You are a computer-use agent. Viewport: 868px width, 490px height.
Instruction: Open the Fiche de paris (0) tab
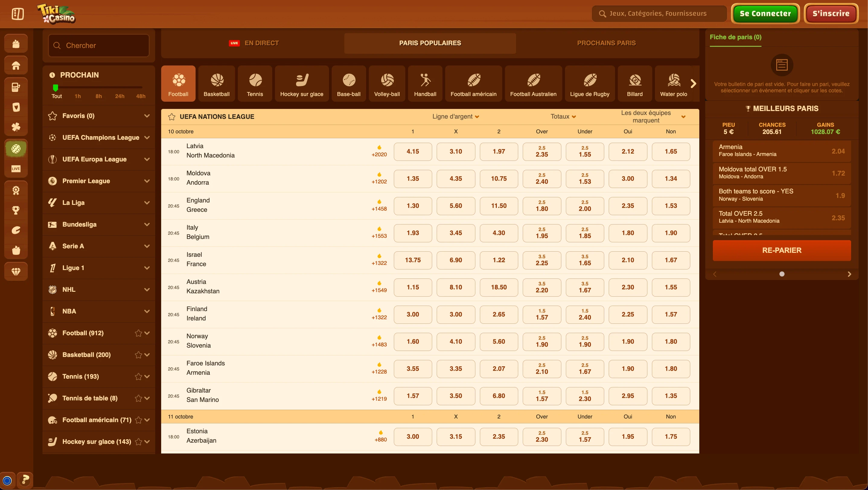(x=735, y=37)
